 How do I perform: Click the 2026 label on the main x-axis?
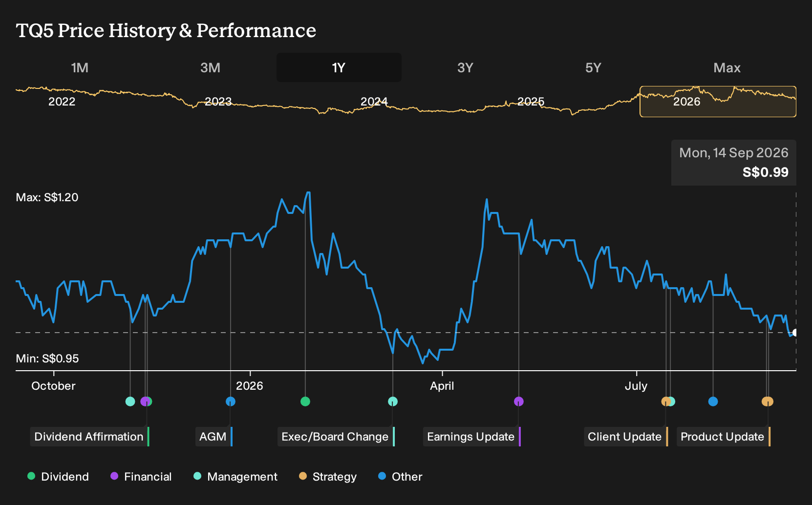tap(250, 386)
